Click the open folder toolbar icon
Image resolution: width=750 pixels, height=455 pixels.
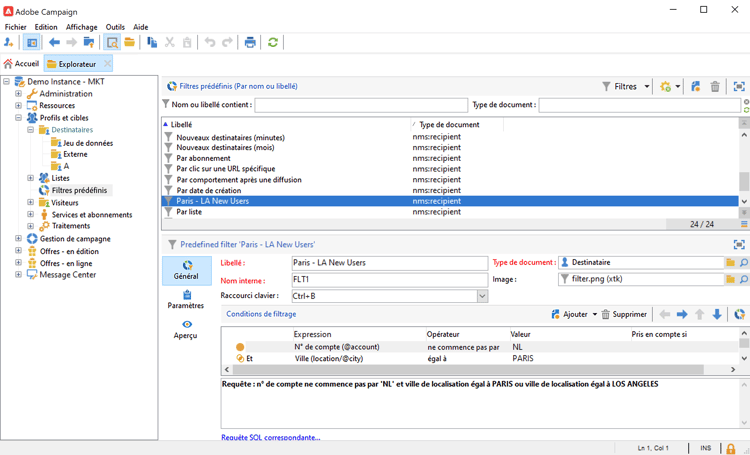coord(130,43)
